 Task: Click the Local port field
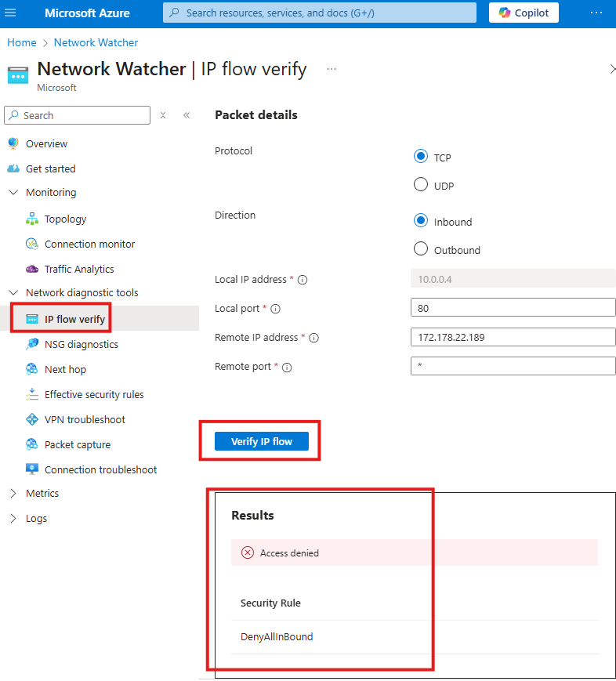[x=513, y=308]
